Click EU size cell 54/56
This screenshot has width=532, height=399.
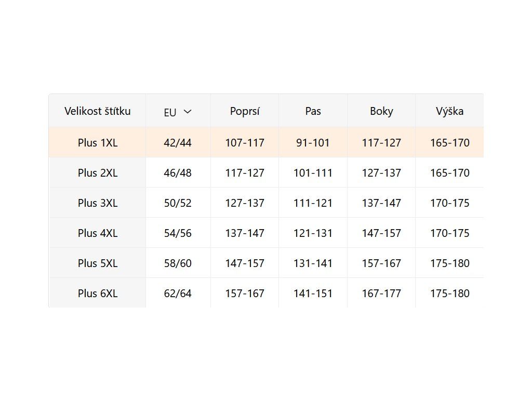click(x=178, y=233)
